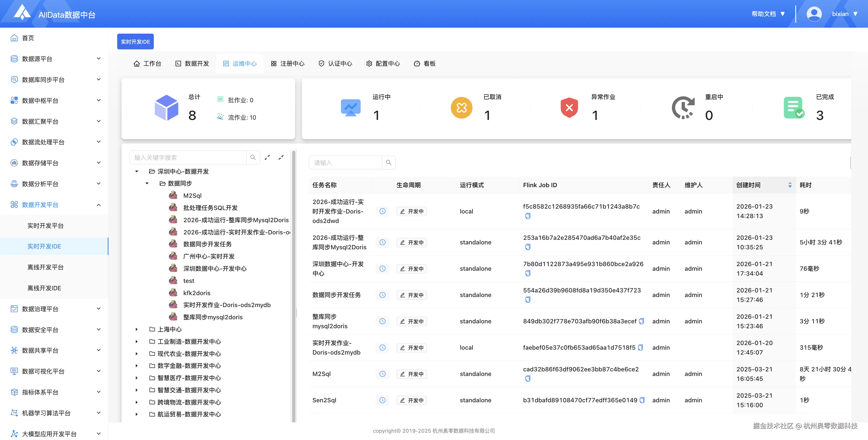Click 开发中 button on Sen2Sql row
The width and height of the screenshot is (868, 440).
pos(411,400)
